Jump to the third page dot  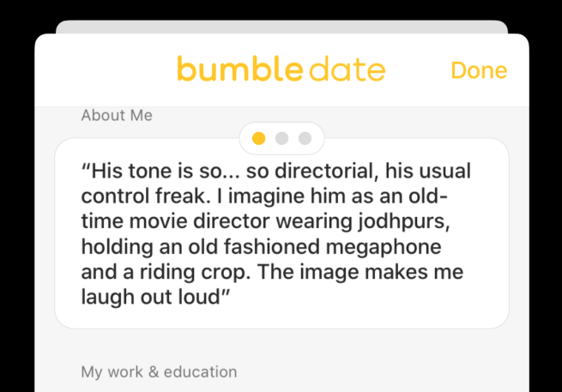point(305,138)
